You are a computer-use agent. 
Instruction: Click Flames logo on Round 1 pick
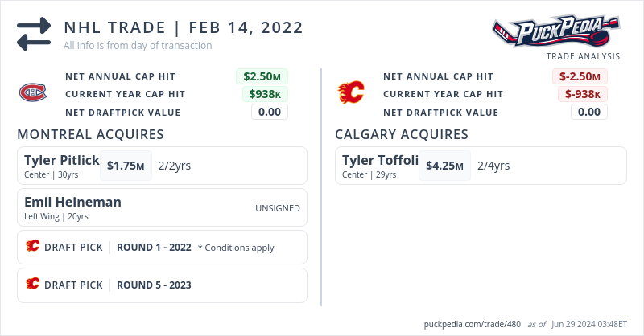click(x=32, y=247)
